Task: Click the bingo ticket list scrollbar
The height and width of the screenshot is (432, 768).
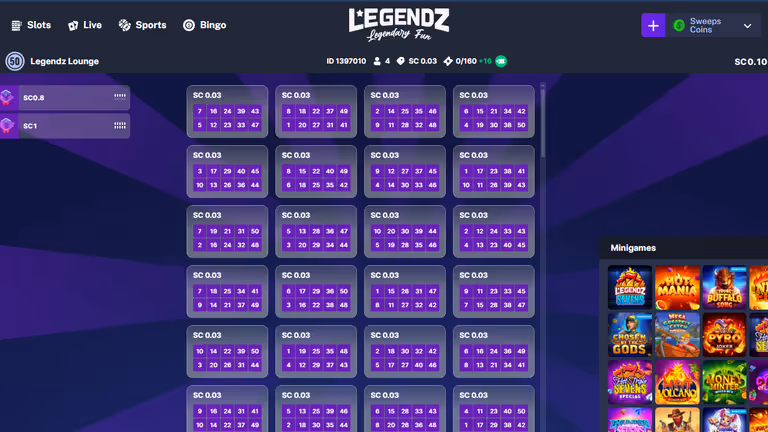Action: (543, 120)
